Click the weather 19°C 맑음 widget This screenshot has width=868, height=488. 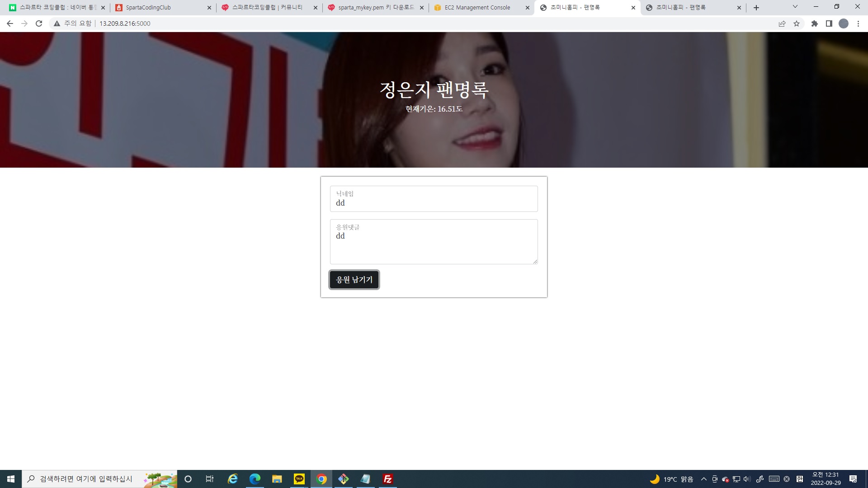coord(672,479)
